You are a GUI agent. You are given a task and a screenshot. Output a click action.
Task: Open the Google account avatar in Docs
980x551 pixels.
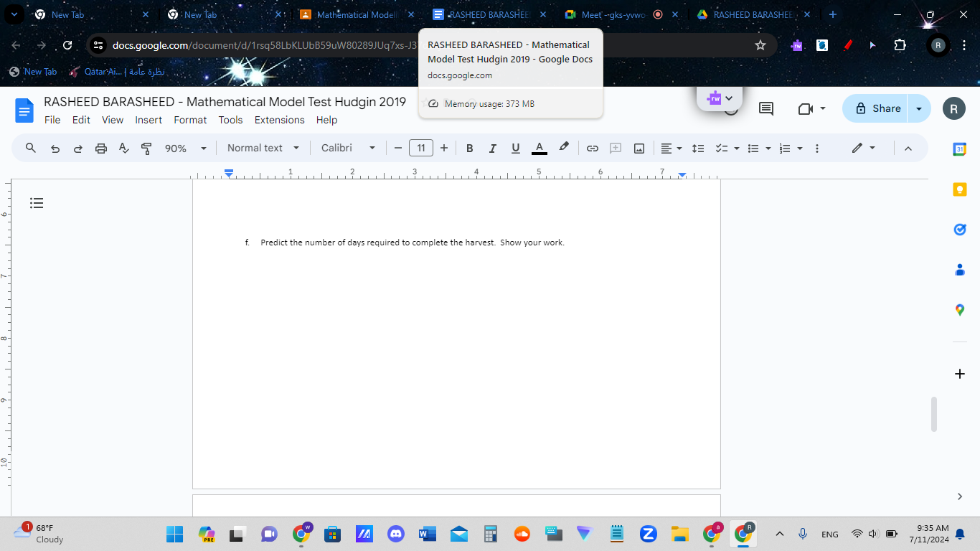click(x=954, y=108)
